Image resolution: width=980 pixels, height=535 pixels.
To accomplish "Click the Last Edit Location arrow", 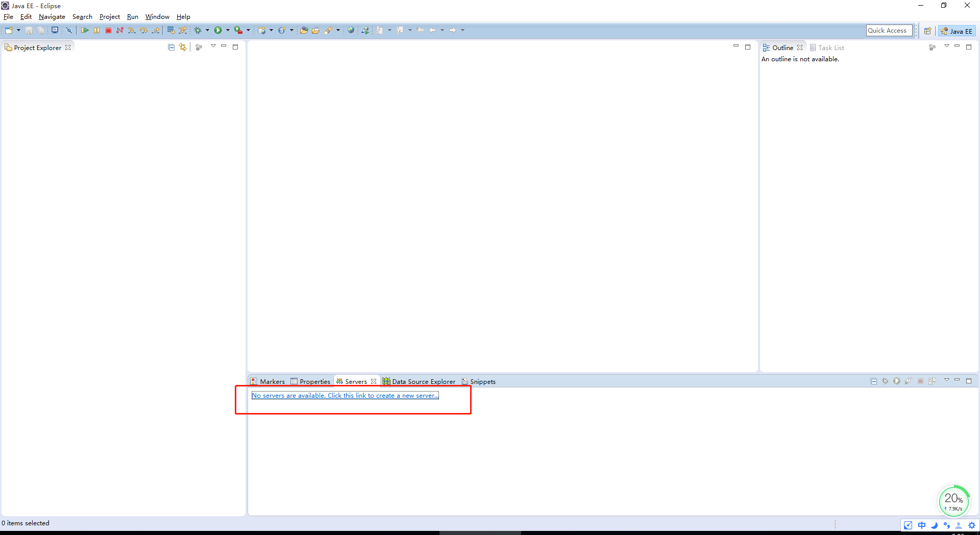I will [x=420, y=30].
